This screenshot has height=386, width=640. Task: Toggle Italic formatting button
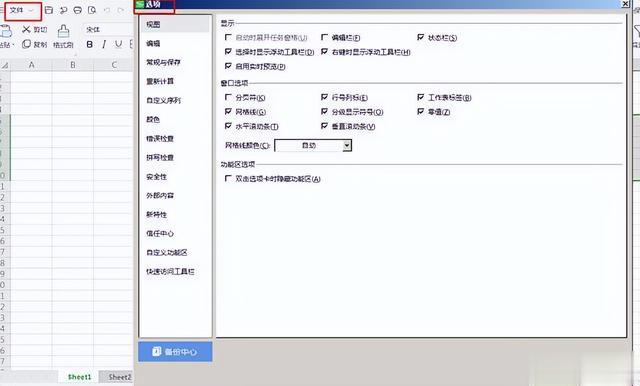pyautogui.click(x=104, y=44)
